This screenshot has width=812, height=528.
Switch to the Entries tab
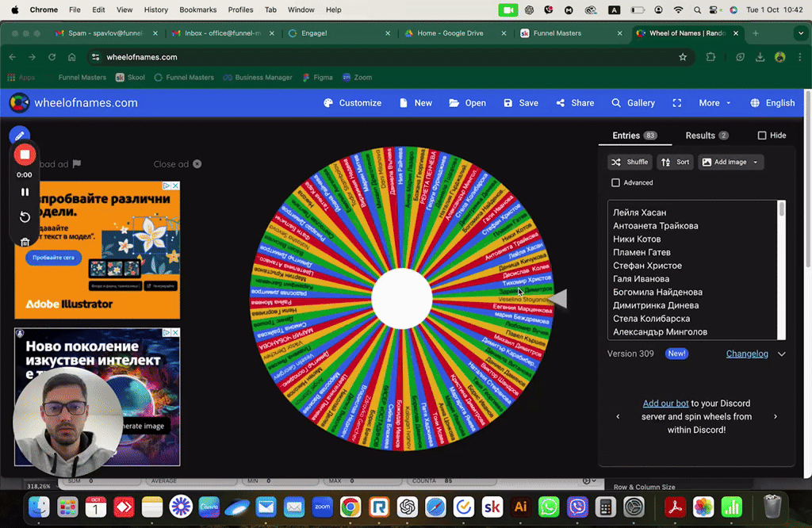pyautogui.click(x=634, y=136)
